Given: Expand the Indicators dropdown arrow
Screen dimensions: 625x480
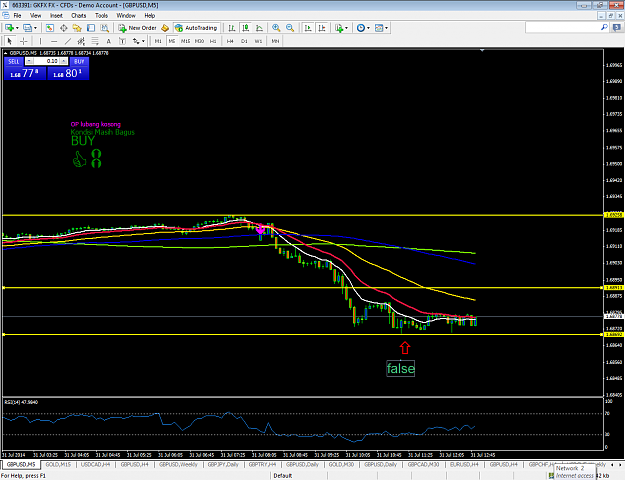Looking at the screenshot, I should pos(346,28).
